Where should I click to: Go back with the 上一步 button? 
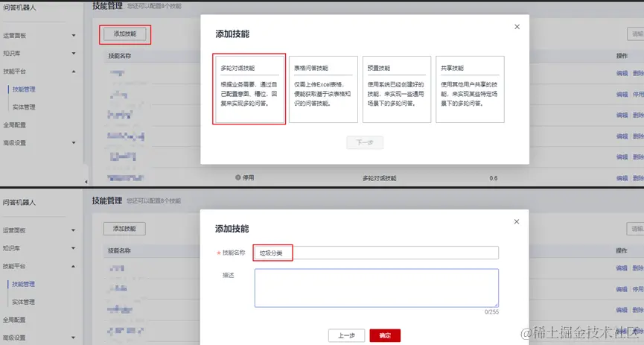tap(347, 335)
